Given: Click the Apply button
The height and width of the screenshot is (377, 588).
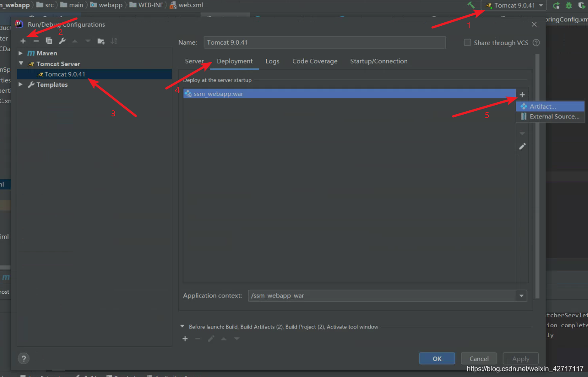Looking at the screenshot, I should pos(521,359).
